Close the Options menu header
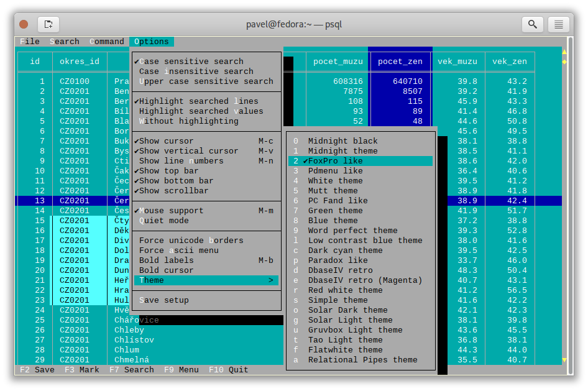This screenshot has width=588, height=391. (x=152, y=42)
